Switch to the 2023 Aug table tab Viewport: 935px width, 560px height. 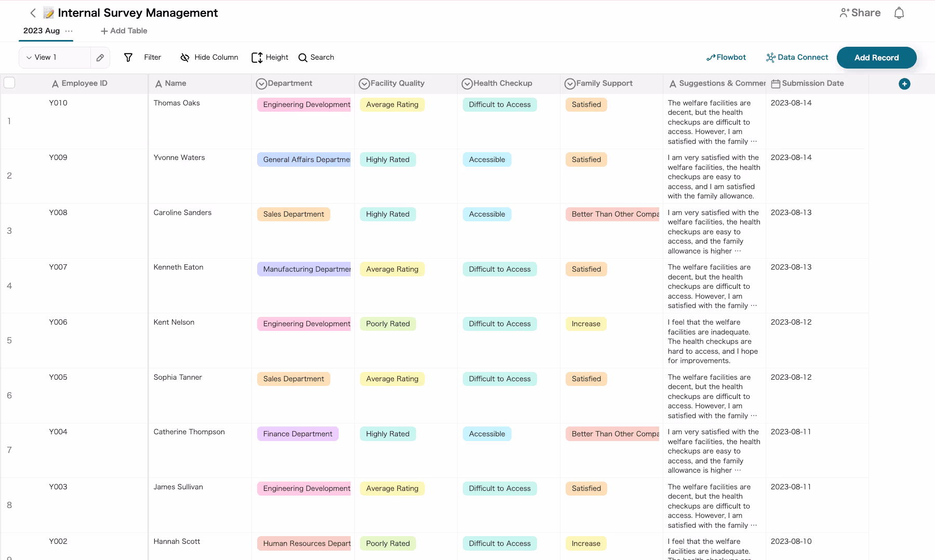[x=42, y=31]
